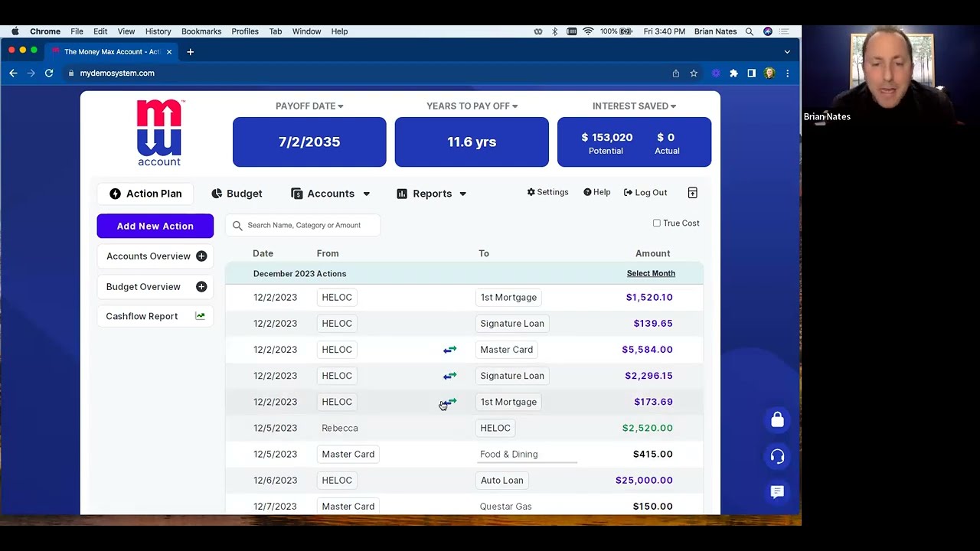The image size is (980, 551).
Task: Click the headset support icon
Action: click(777, 457)
